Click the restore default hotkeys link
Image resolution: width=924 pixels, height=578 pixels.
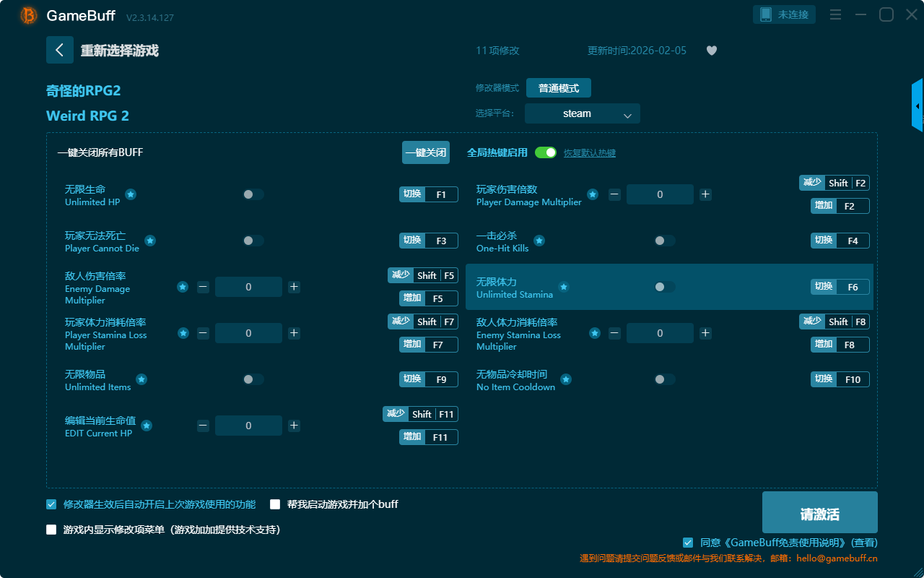(x=589, y=153)
